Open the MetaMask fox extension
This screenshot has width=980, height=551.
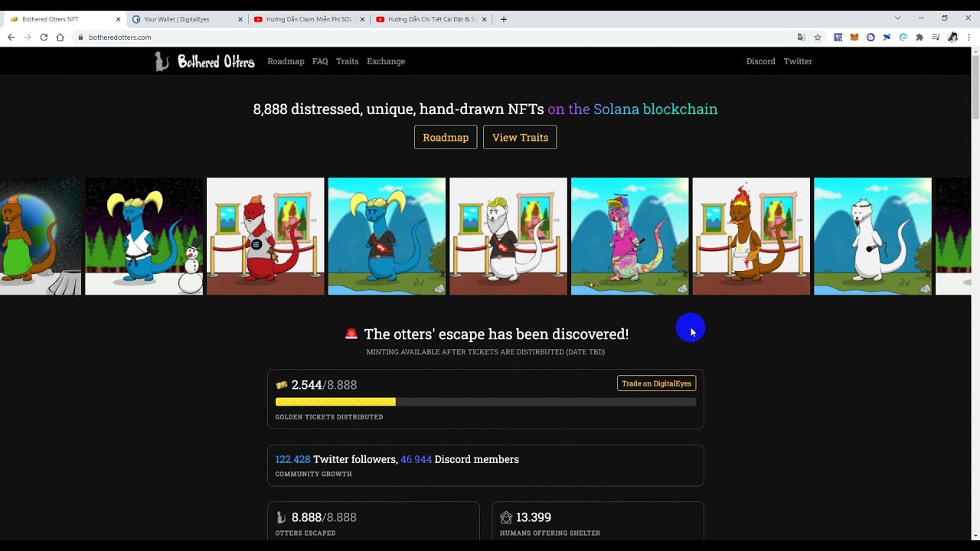854,37
